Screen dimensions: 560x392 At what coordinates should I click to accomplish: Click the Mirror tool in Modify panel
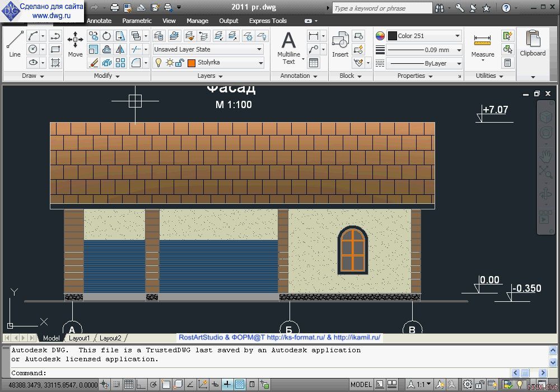[120, 49]
